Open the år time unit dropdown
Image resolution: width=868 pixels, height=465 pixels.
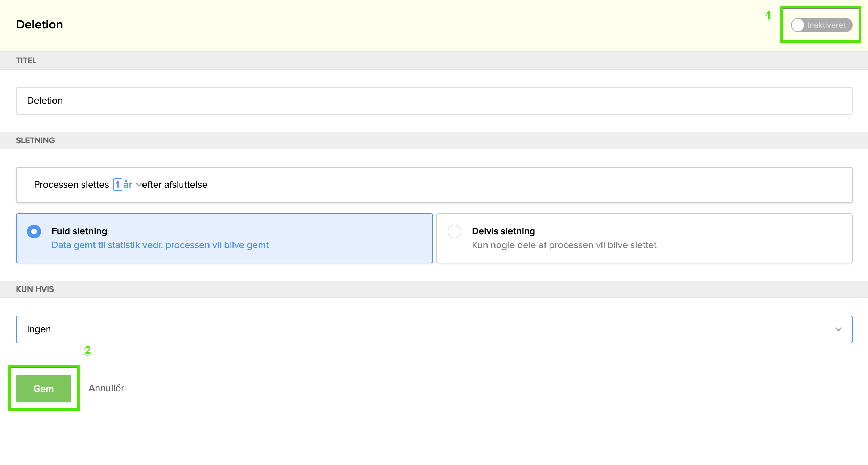click(128, 185)
